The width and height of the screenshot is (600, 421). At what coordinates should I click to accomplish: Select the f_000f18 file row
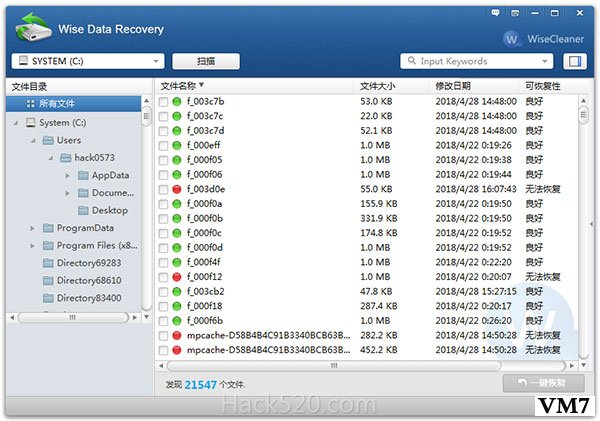(367, 306)
